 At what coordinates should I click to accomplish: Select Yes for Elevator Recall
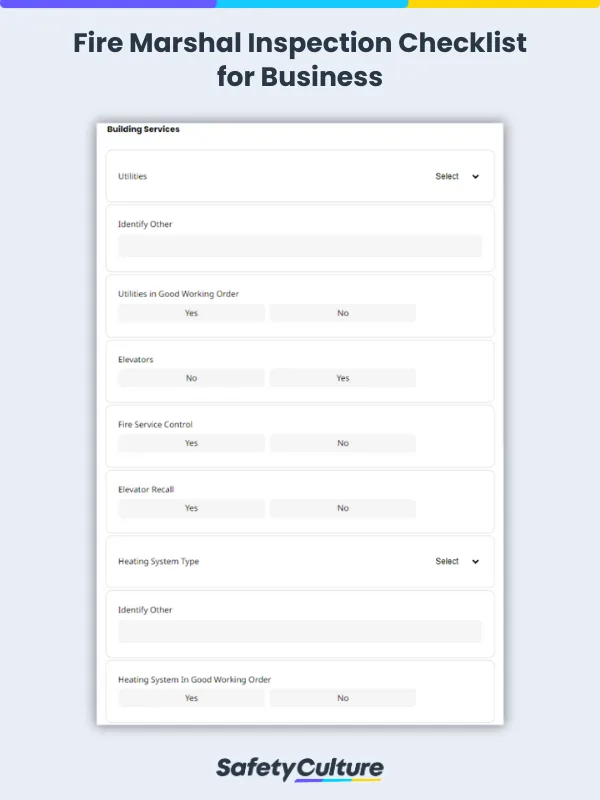pos(190,508)
